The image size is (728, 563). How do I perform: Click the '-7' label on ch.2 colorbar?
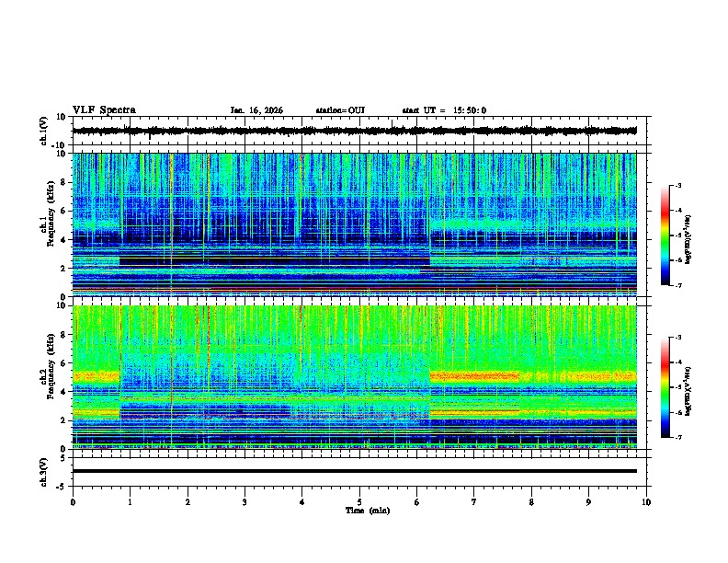point(677,438)
